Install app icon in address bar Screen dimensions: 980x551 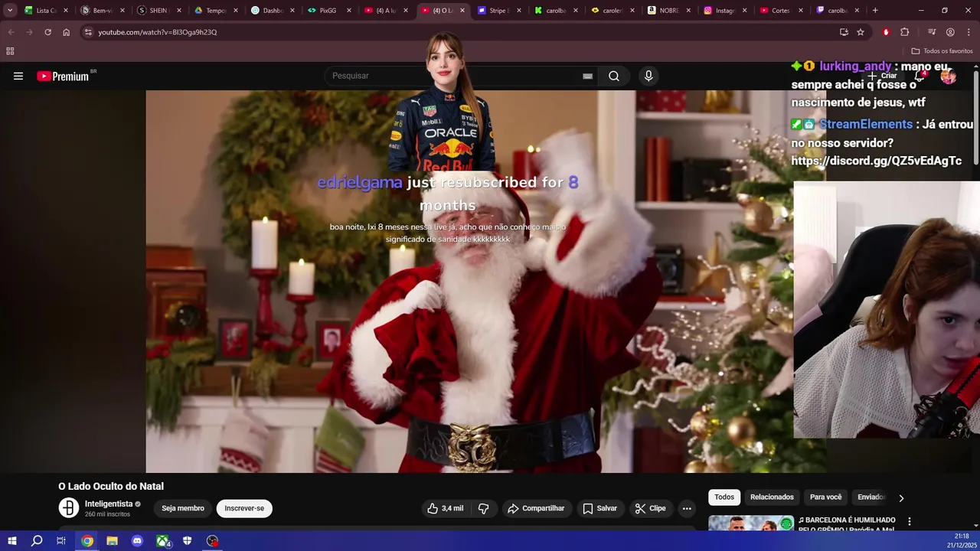point(844,32)
